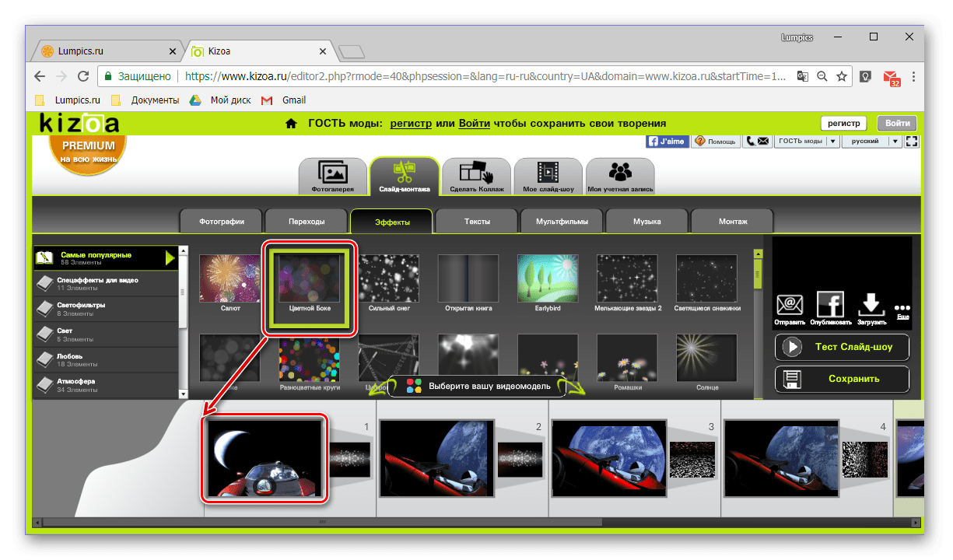Select the Цветной Боке effect thumbnail

309,279
